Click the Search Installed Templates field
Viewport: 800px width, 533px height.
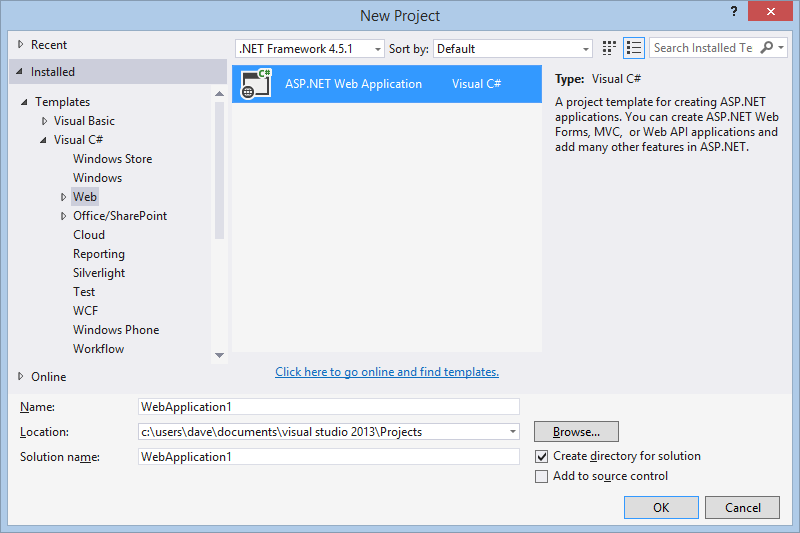703,47
